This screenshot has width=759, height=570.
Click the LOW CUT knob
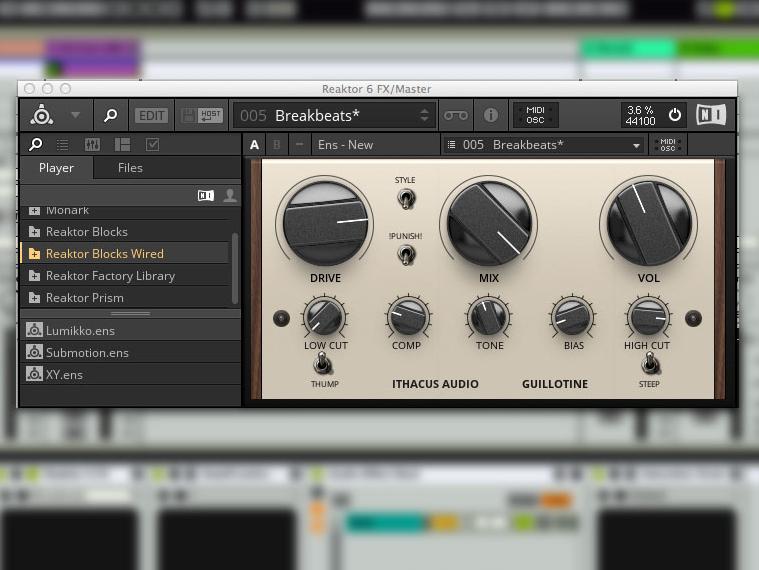point(324,317)
